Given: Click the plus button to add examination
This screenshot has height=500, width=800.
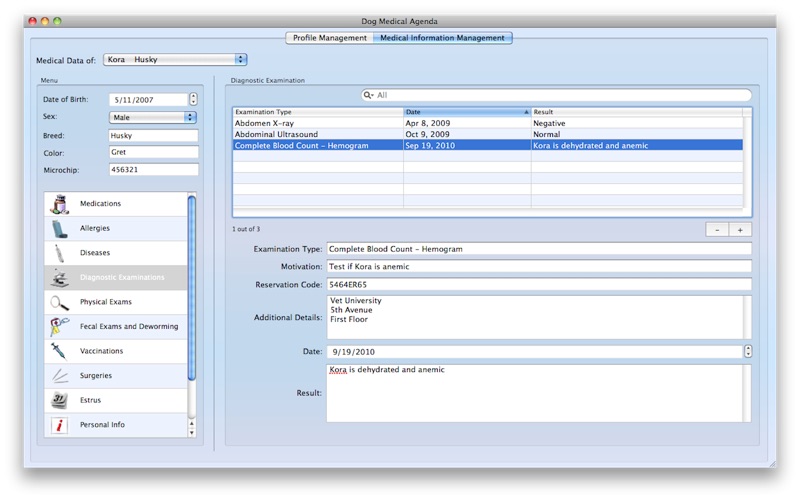Looking at the screenshot, I should (x=740, y=230).
